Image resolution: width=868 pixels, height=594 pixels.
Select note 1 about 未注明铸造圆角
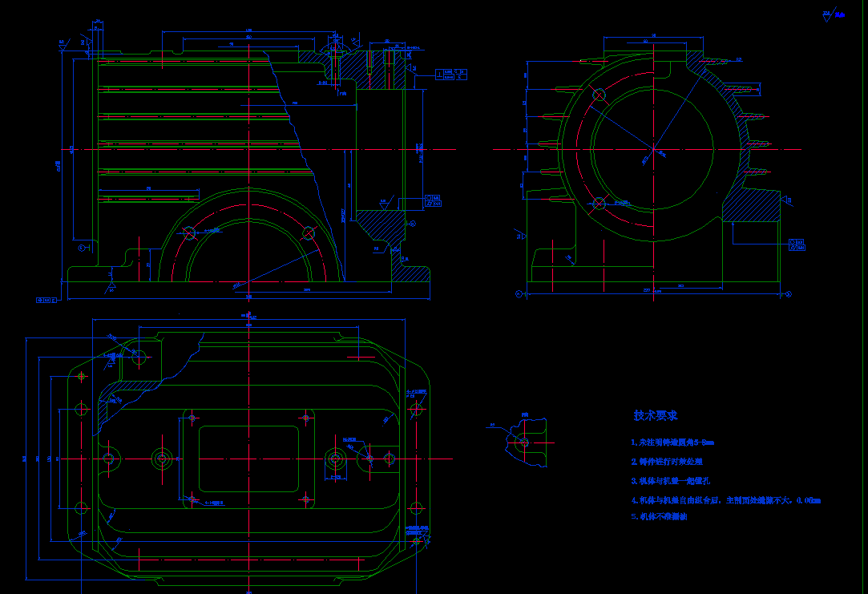click(x=672, y=442)
